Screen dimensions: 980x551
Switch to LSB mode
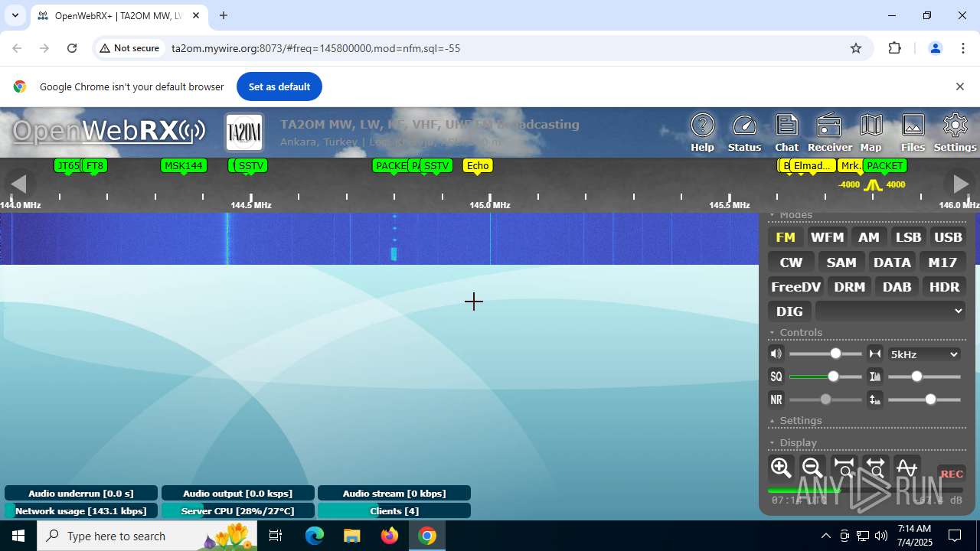point(909,237)
